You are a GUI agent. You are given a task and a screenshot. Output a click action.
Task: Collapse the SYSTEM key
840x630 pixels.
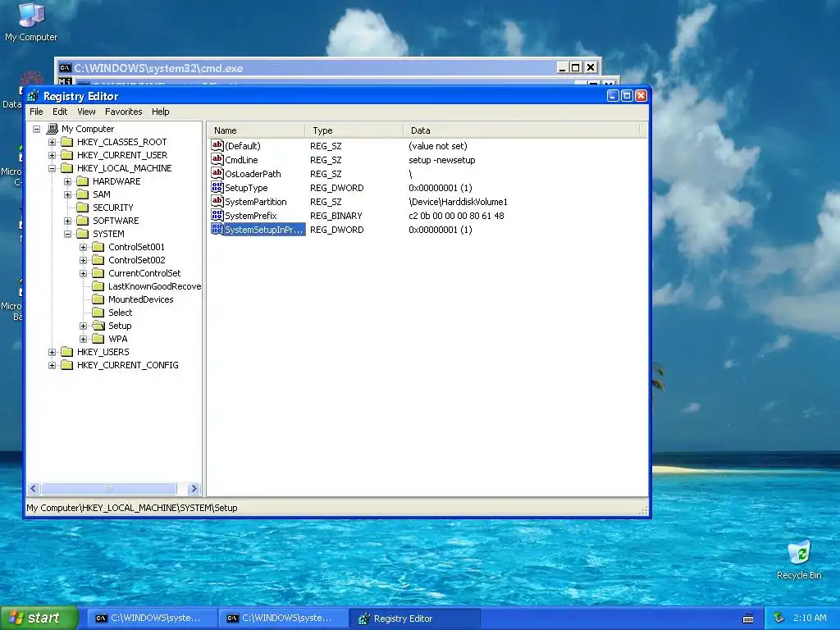point(67,234)
